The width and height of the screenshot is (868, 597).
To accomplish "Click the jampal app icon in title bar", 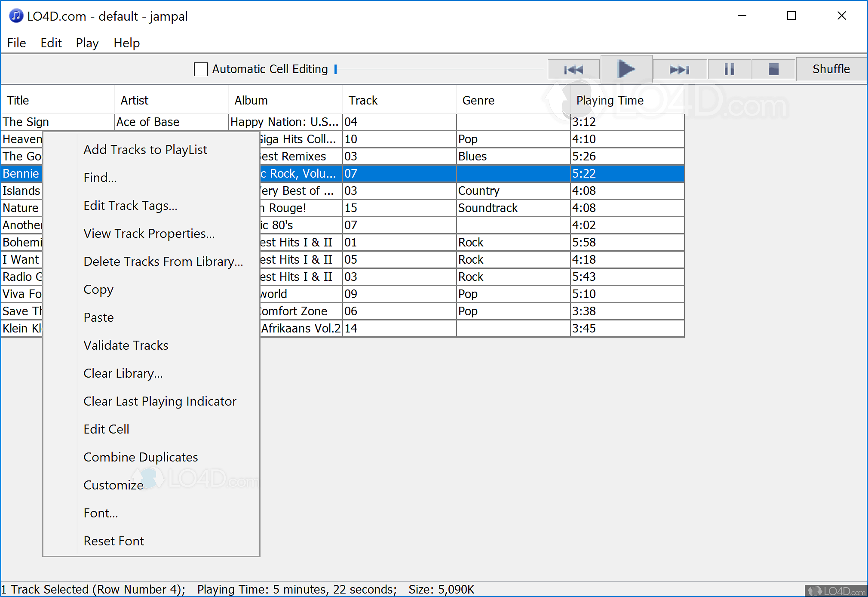I will tap(16, 16).
